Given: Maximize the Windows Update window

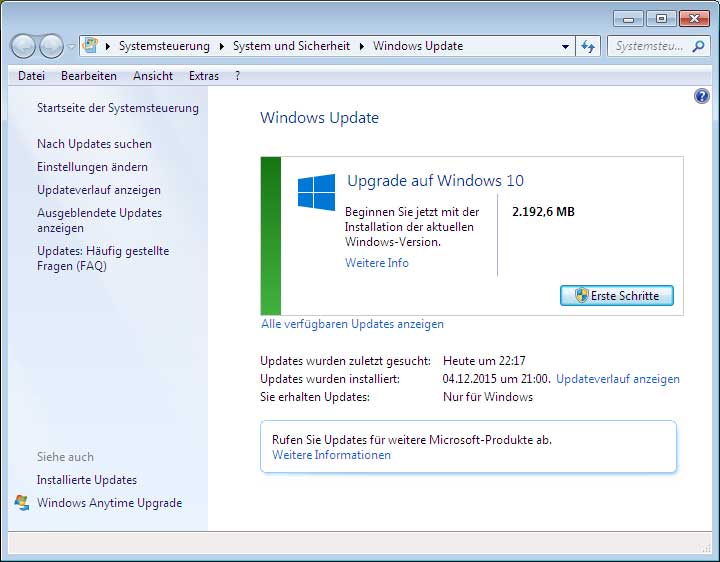Looking at the screenshot, I should (x=661, y=19).
